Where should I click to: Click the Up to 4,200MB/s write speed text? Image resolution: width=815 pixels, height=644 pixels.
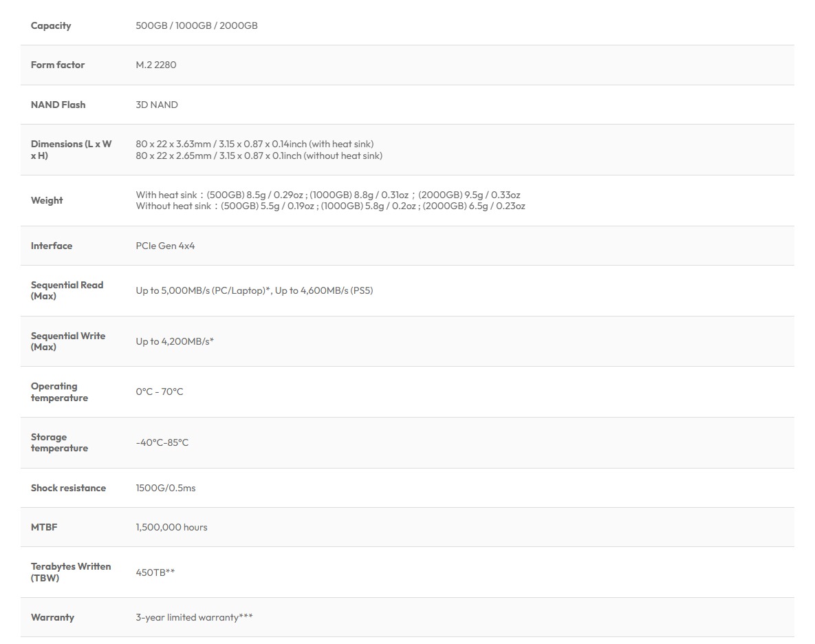tap(175, 341)
